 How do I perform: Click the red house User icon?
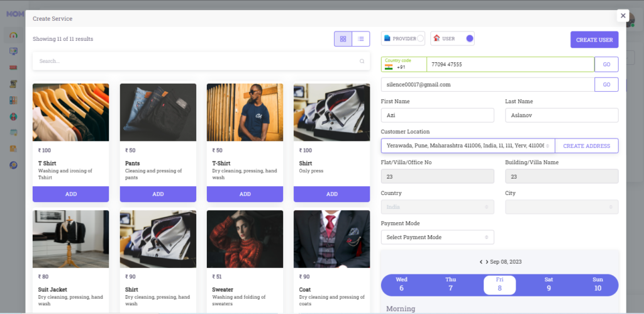pos(436,38)
